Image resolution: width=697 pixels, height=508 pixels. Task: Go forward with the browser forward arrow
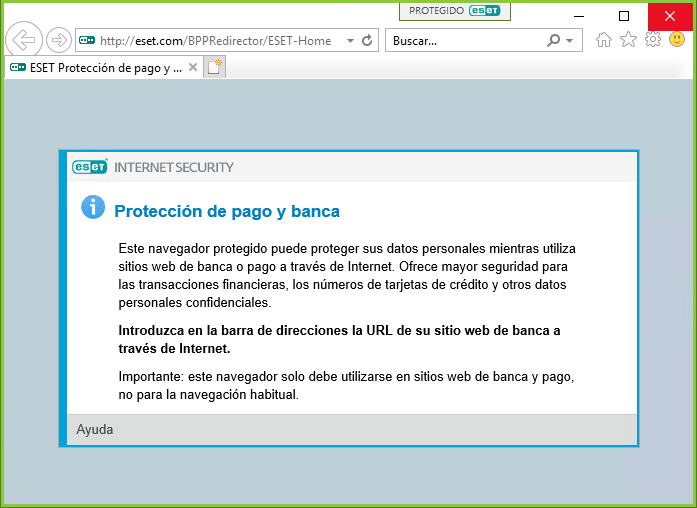coord(59,40)
